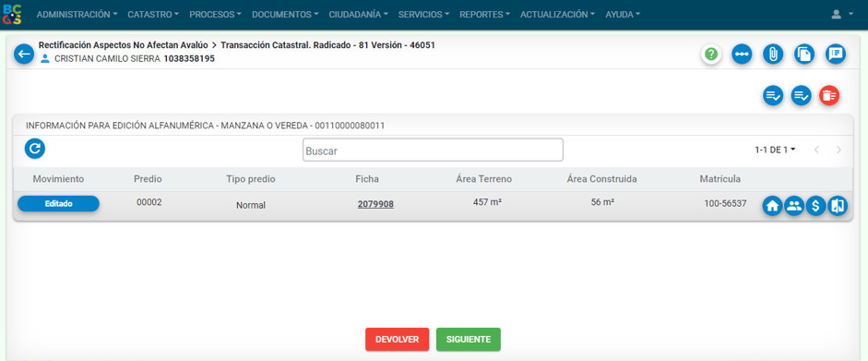868x361 pixels.
Task: Click the red DEVOLVER button
Action: [397, 340]
